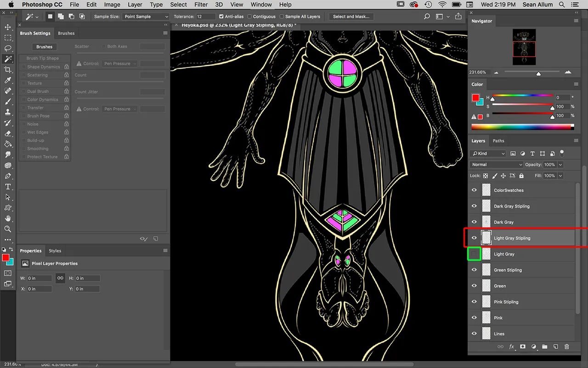Click the Create new layer icon
The width and height of the screenshot is (588, 368).
coord(555,347)
